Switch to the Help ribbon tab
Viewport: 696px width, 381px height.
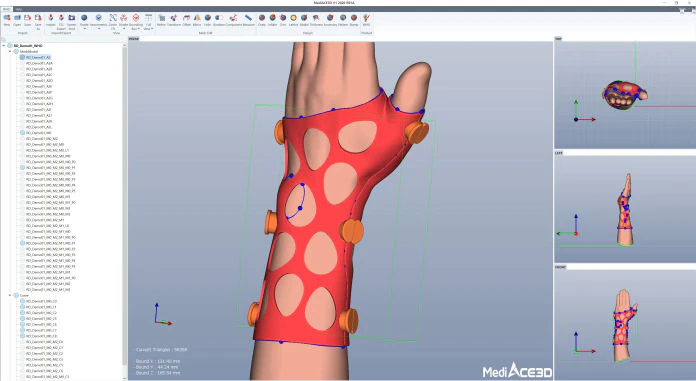18,9
